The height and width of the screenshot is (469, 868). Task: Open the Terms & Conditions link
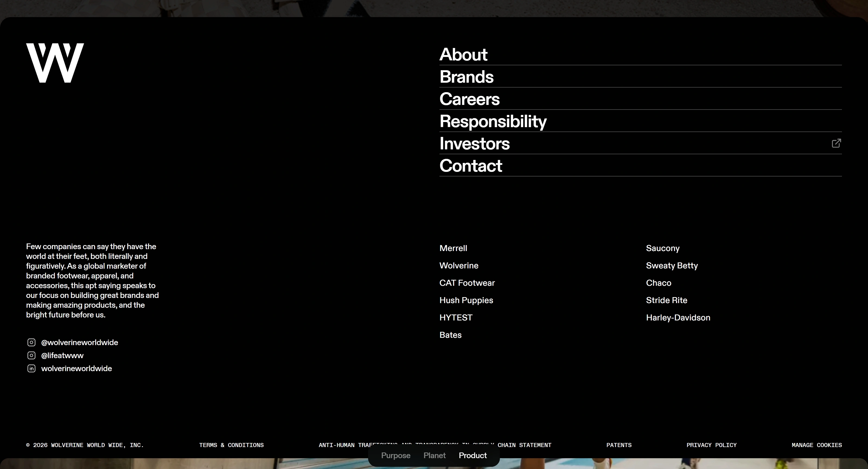pyautogui.click(x=231, y=445)
